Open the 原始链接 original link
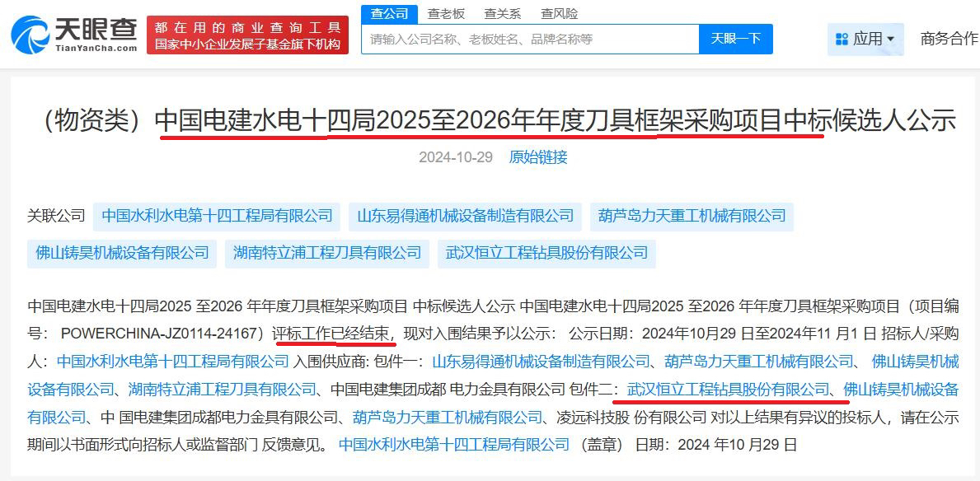Viewport: 980px width, 481px height. [x=538, y=156]
